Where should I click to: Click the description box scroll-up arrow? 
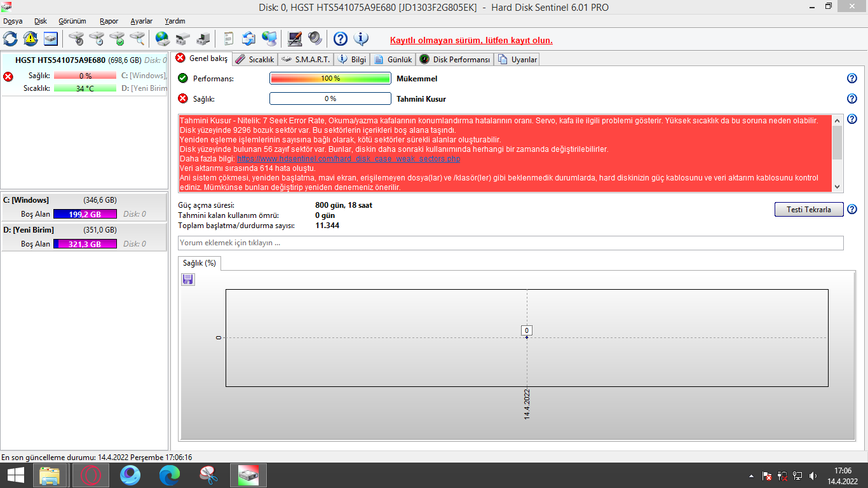[x=837, y=120]
